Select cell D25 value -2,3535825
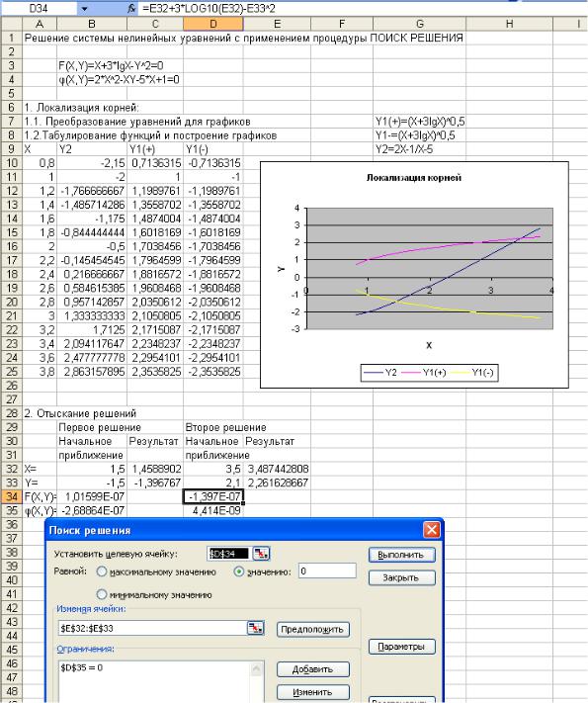Screen dimensions: 588x703 coord(212,371)
